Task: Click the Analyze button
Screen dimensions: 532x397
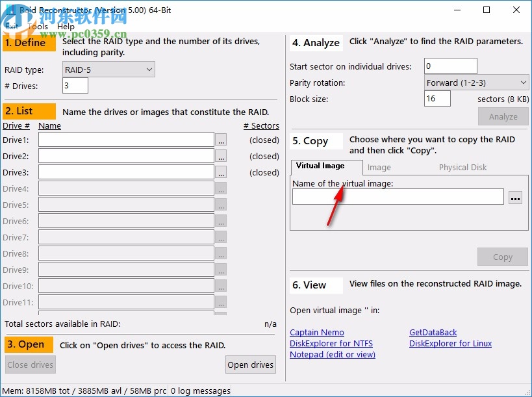Action: pyautogui.click(x=503, y=117)
